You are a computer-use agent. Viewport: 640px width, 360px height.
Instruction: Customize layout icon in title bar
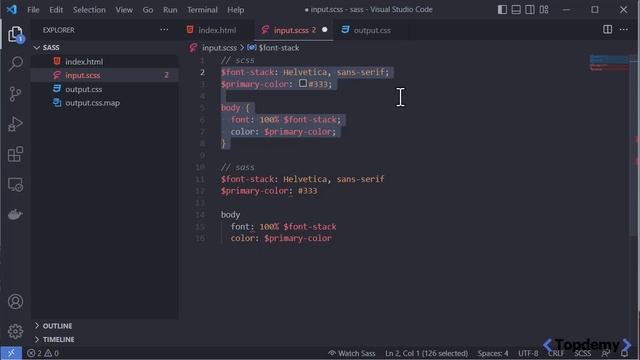[544, 9]
